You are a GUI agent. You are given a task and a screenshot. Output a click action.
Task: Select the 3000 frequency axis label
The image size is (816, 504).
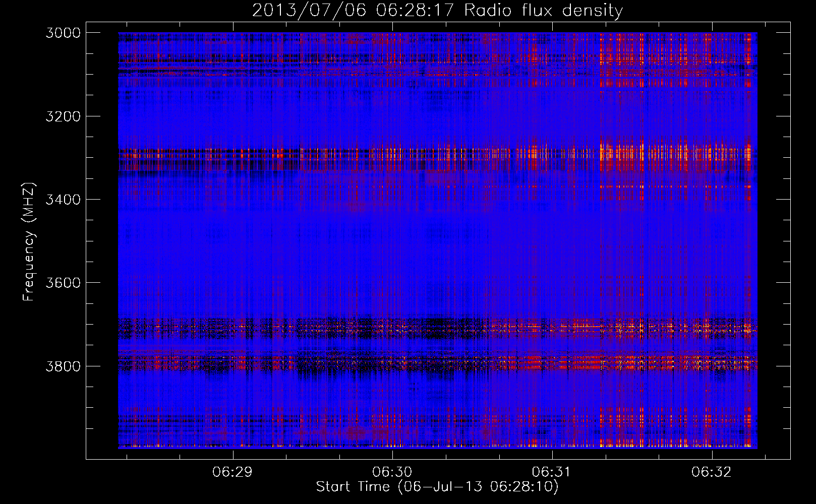pyautogui.click(x=63, y=33)
